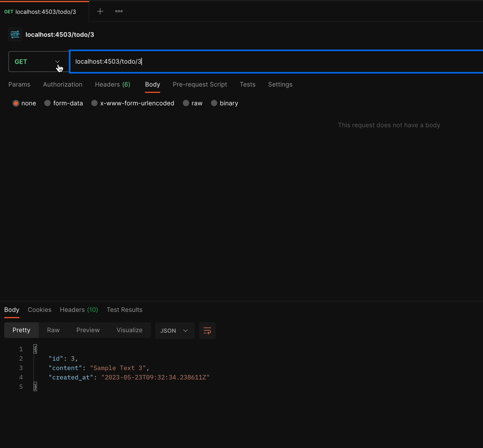The width and height of the screenshot is (483, 448).
Task: Open the GET request method dropdown
Action: click(x=57, y=62)
